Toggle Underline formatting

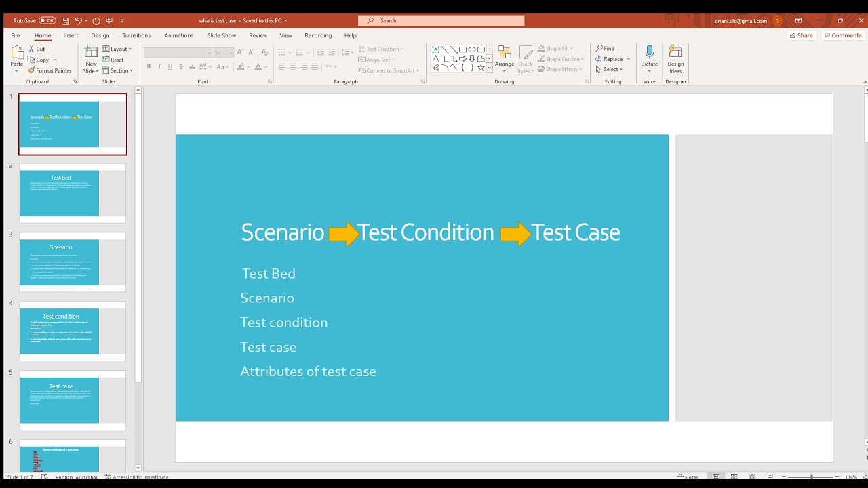pos(170,66)
